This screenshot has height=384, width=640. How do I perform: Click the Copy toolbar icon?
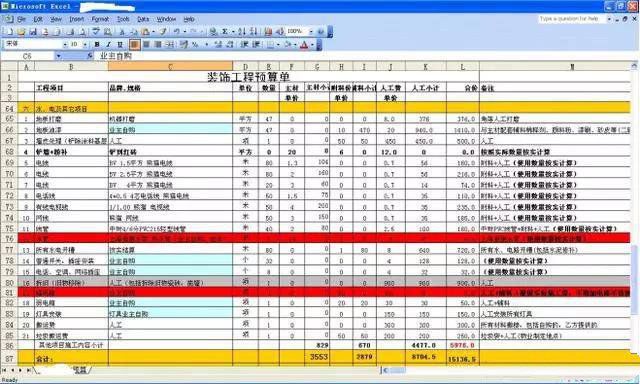[x=133, y=31]
